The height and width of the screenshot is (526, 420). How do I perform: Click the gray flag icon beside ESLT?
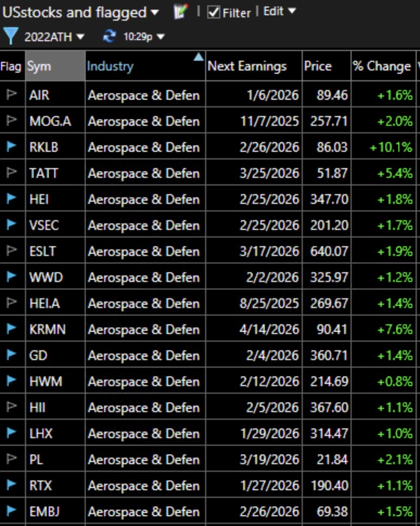pyautogui.click(x=11, y=249)
